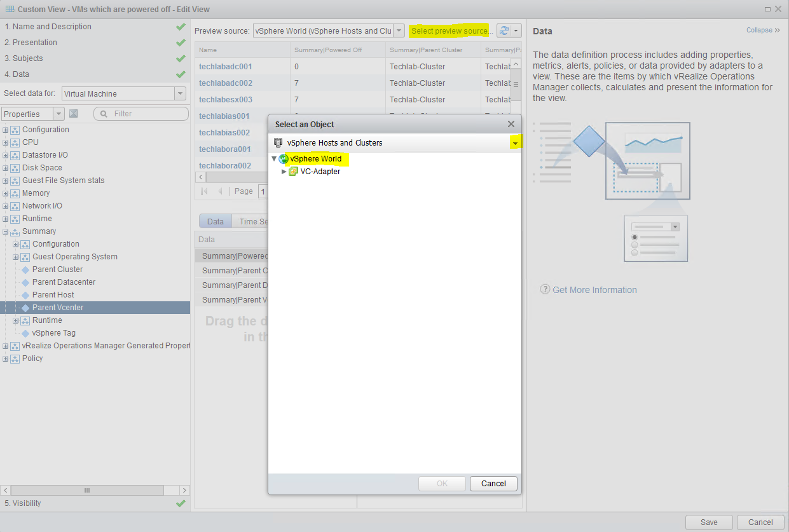Sort by the Name column header

pyautogui.click(x=242, y=50)
